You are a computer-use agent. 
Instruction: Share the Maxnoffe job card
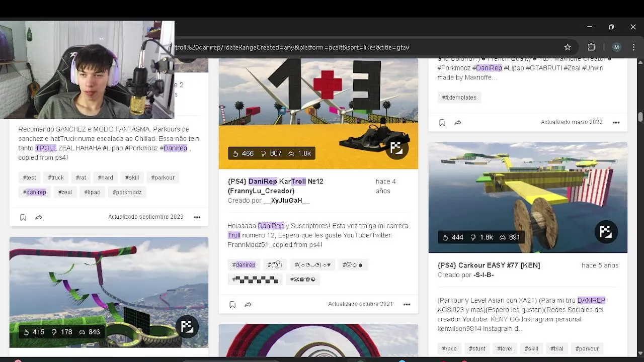point(458,122)
